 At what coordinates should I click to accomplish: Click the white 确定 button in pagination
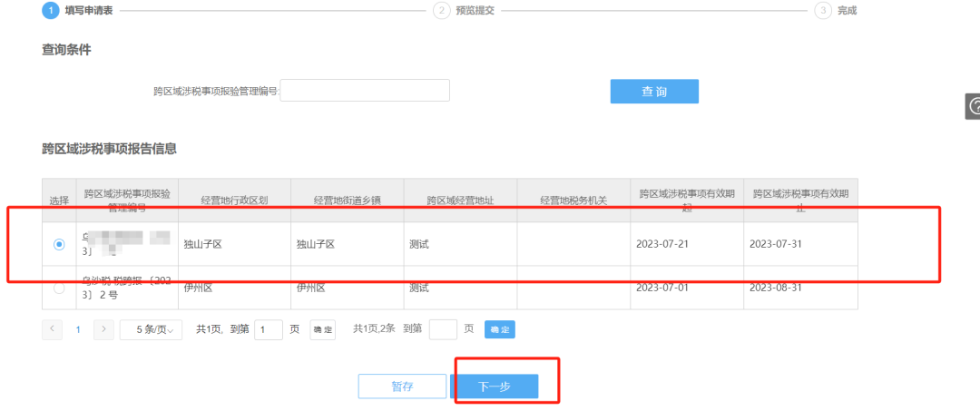322,329
